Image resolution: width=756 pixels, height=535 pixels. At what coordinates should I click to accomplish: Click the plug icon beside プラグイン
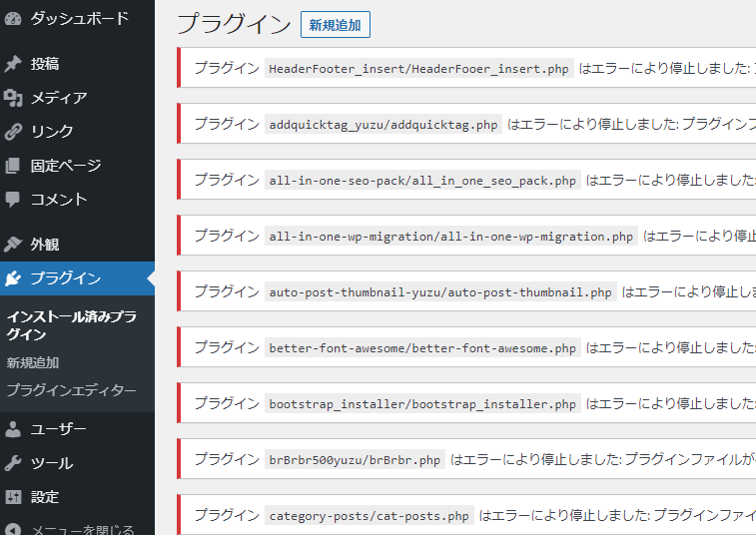(13, 278)
